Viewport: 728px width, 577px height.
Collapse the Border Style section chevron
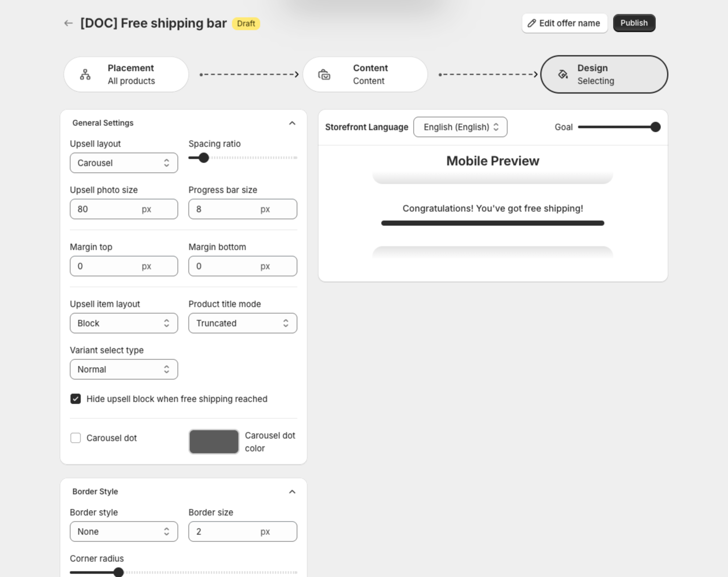click(x=293, y=491)
